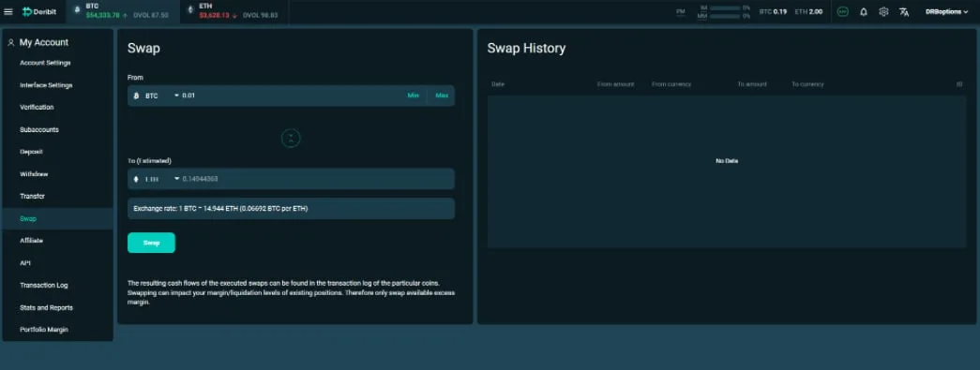This screenshot has width=980, height=370.
Task: Click the My Account user icon
Action: [x=10, y=42]
